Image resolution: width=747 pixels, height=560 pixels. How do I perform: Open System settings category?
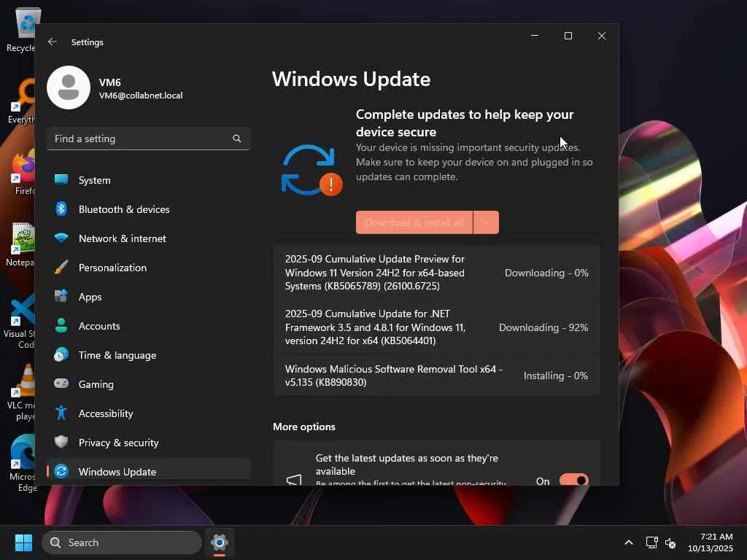(x=149, y=180)
